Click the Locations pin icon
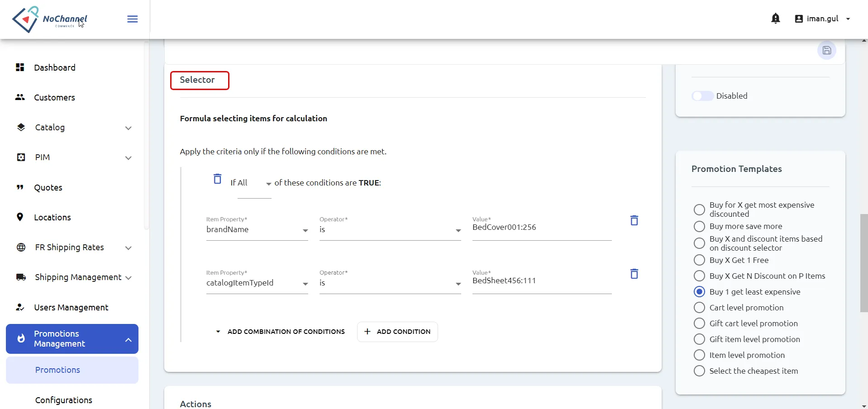Screen dimensions: 868x409 click(x=20, y=217)
